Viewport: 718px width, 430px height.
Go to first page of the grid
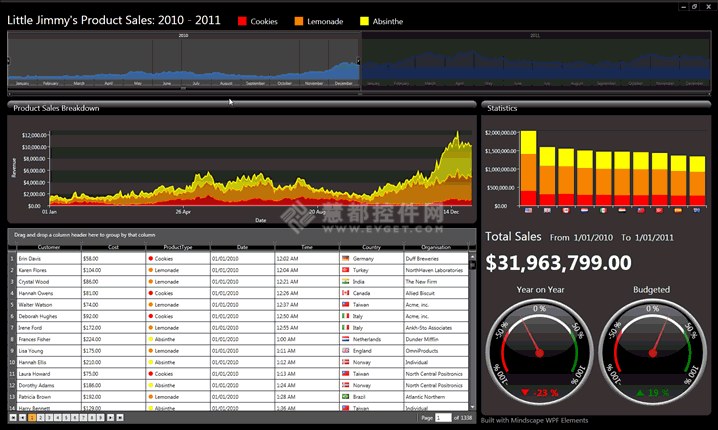[13, 418]
